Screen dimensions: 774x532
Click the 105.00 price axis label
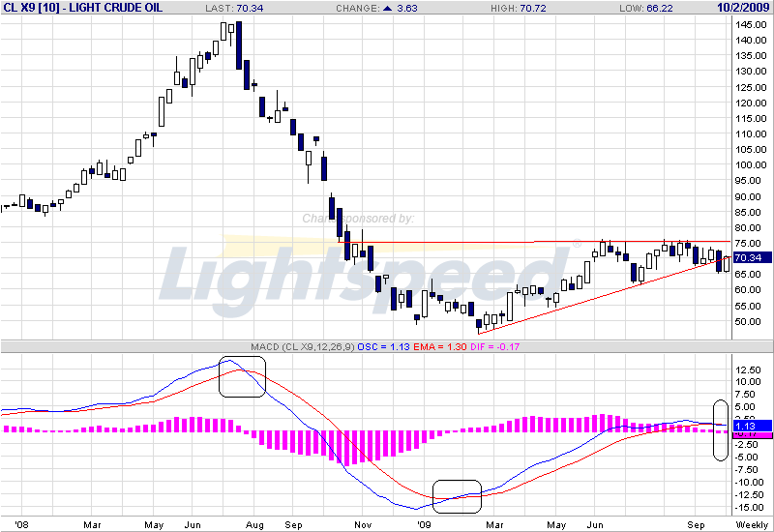[x=751, y=150]
